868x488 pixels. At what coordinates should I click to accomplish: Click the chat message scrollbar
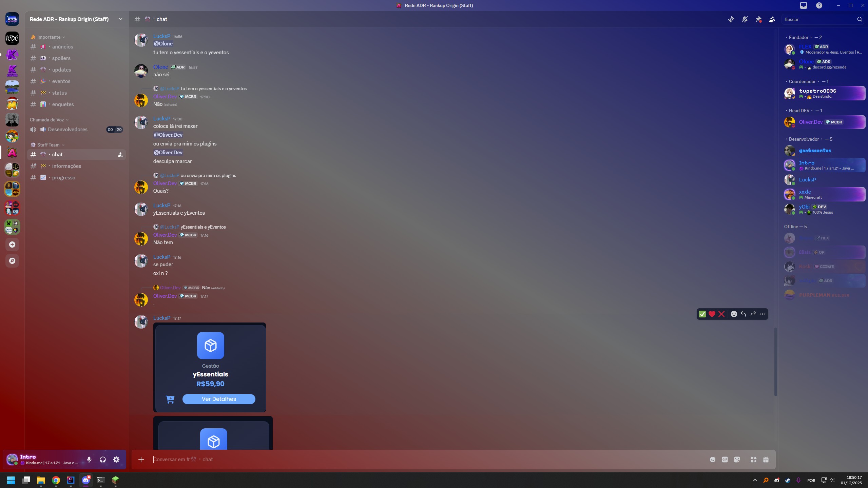click(775, 361)
